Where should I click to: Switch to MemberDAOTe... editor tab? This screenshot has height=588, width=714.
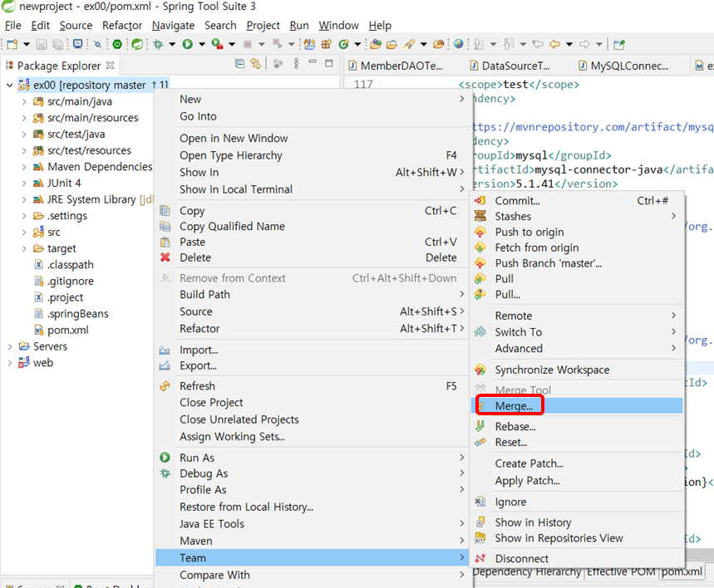point(396,66)
